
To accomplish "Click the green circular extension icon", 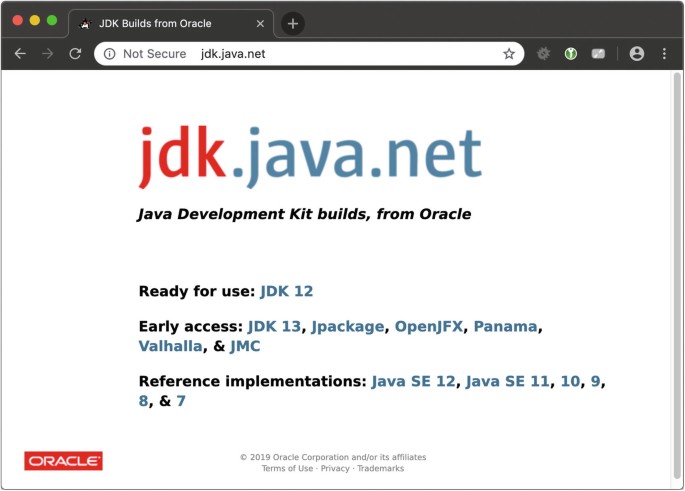I will pyautogui.click(x=570, y=54).
